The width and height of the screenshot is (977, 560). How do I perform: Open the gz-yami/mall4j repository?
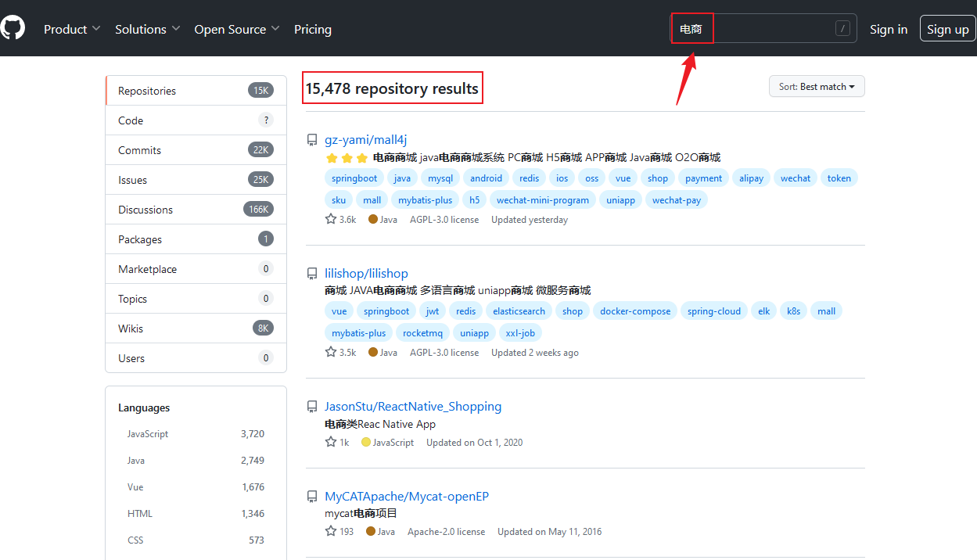click(x=366, y=140)
